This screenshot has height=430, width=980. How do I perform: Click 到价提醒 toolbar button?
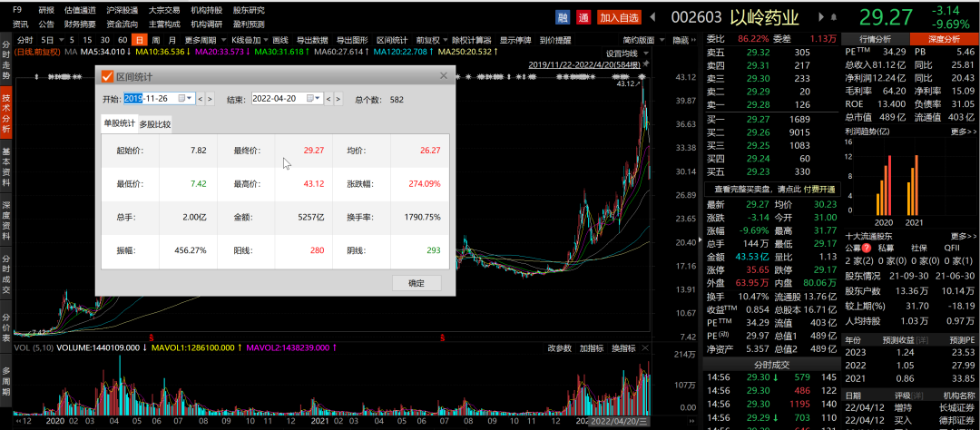(555, 40)
